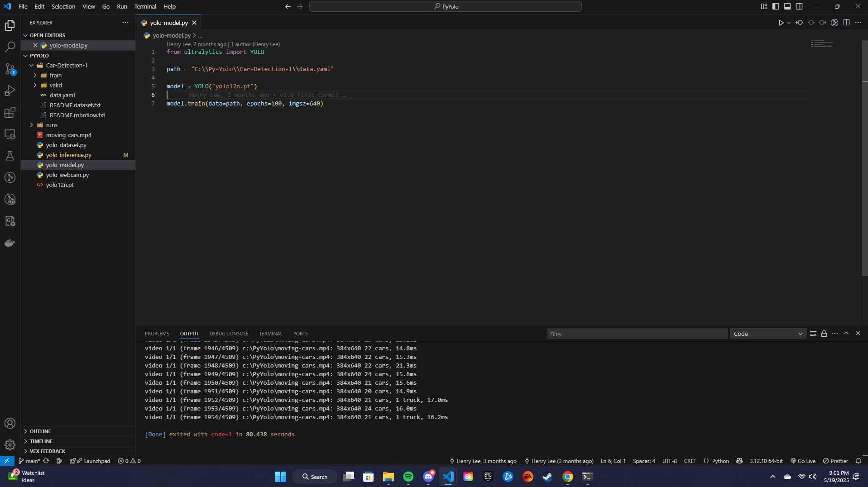Image resolution: width=868 pixels, height=487 pixels.
Task: Open Customize Layout button in title bar
Action: [764, 6]
